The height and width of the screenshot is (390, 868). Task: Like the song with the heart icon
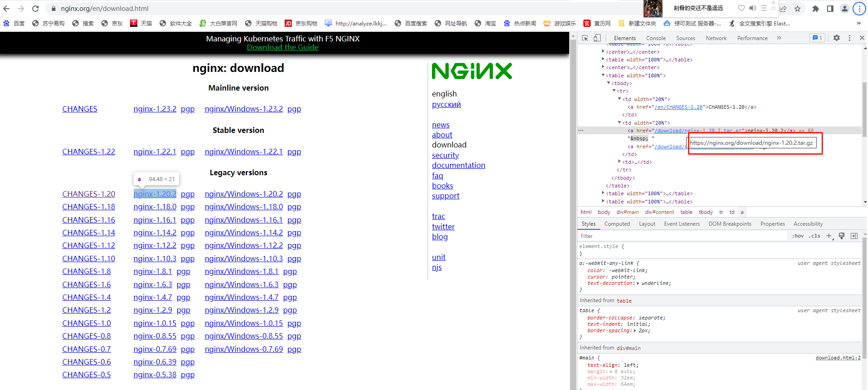tap(741, 8)
